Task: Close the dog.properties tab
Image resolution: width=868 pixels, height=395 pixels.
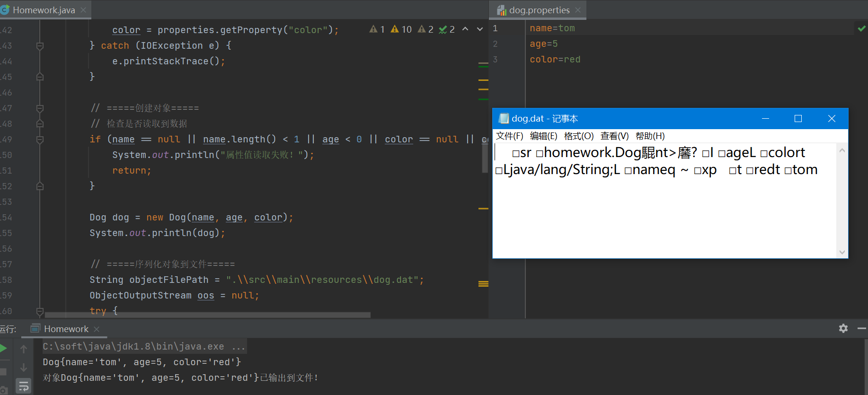Action: click(578, 10)
